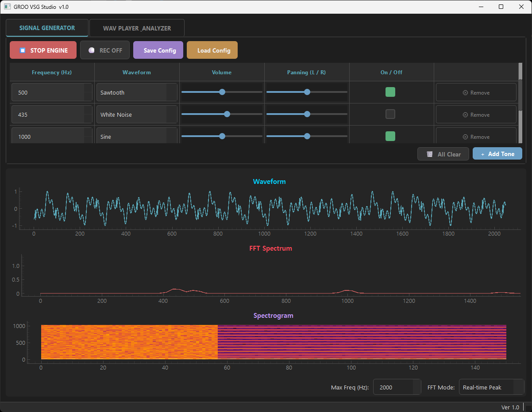This screenshot has height=412, width=532.
Task: Click the volume slider of the 435 Hz row
Action: [227, 114]
